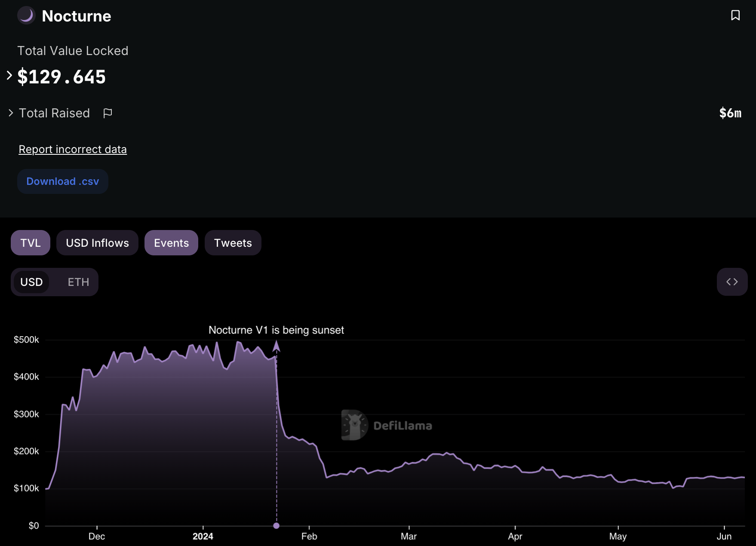Toggle the Events overlay
The width and height of the screenshot is (756, 546).
point(171,243)
